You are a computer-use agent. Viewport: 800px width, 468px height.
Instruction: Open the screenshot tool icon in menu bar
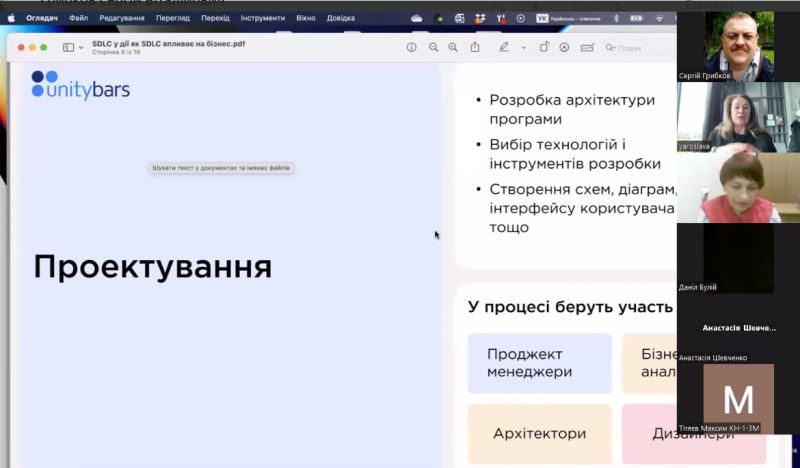click(x=459, y=18)
